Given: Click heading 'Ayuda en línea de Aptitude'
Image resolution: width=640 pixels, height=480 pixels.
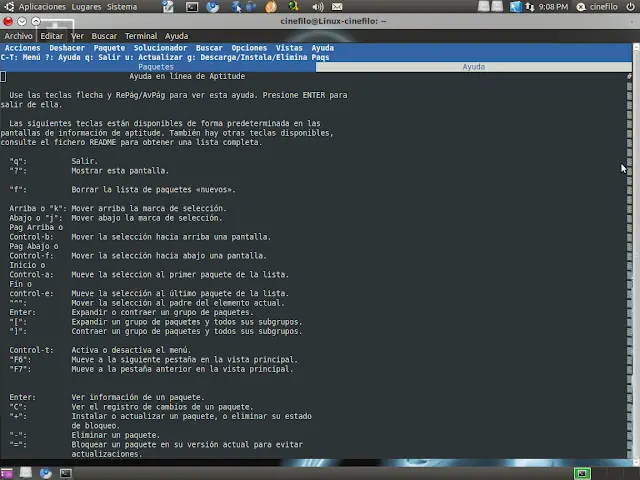Looking at the screenshot, I should pyautogui.click(x=187, y=76).
